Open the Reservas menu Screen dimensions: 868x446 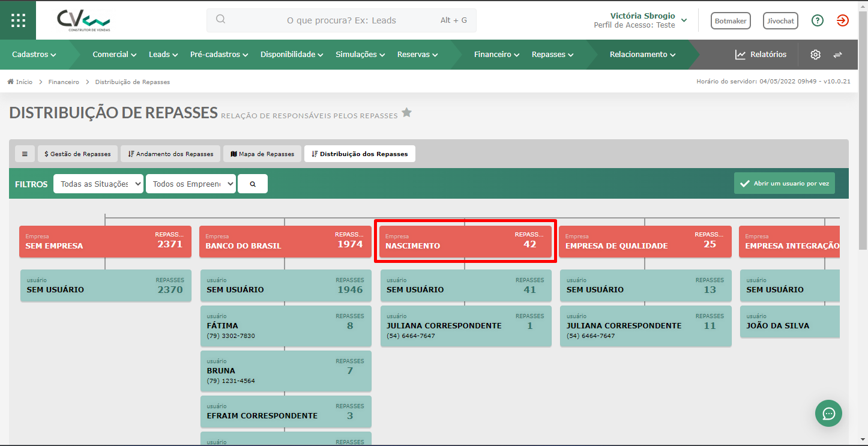(418, 55)
